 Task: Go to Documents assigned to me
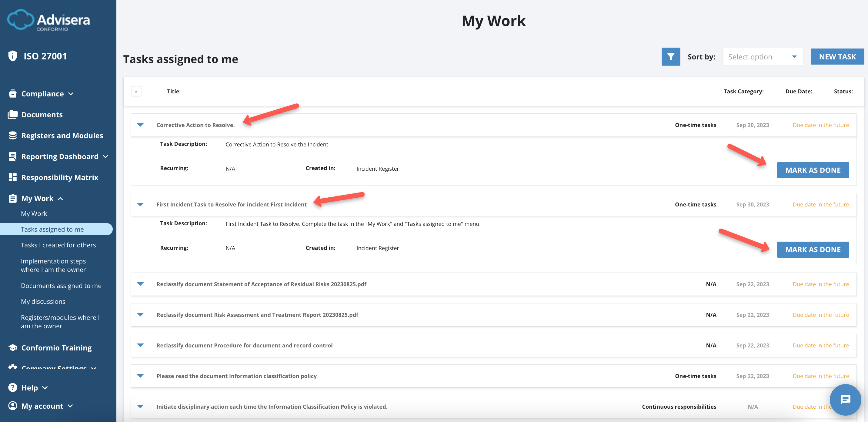point(61,286)
